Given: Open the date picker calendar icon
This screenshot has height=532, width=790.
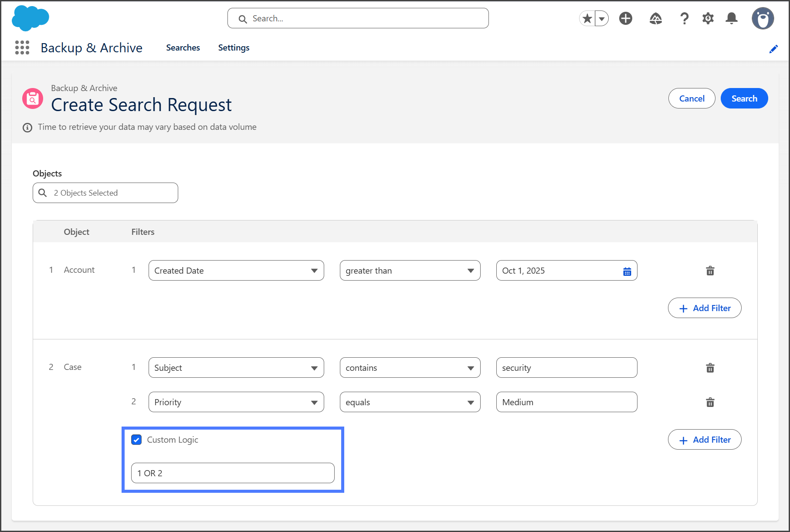Looking at the screenshot, I should coord(627,271).
